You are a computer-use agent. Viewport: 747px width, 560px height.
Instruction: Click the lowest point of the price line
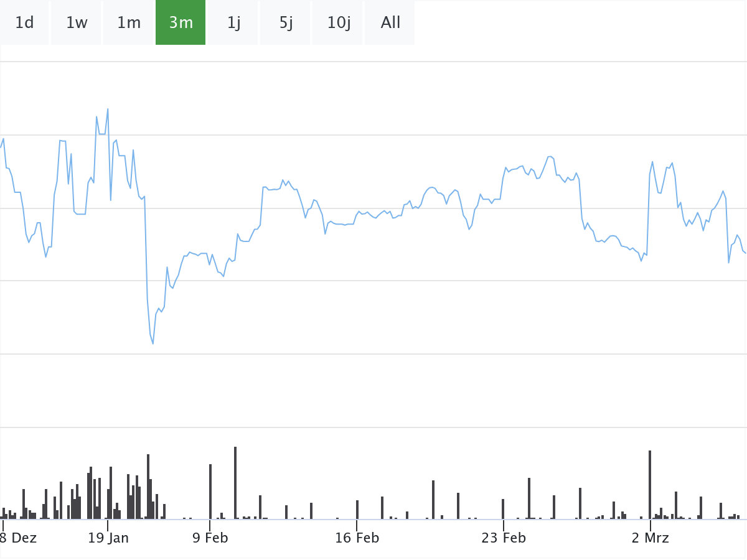pos(153,343)
